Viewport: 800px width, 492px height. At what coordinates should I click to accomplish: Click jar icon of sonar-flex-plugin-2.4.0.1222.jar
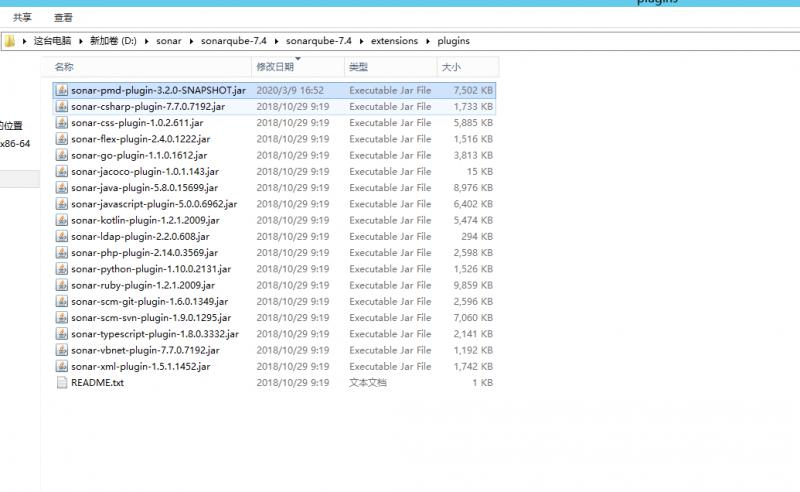(62, 139)
